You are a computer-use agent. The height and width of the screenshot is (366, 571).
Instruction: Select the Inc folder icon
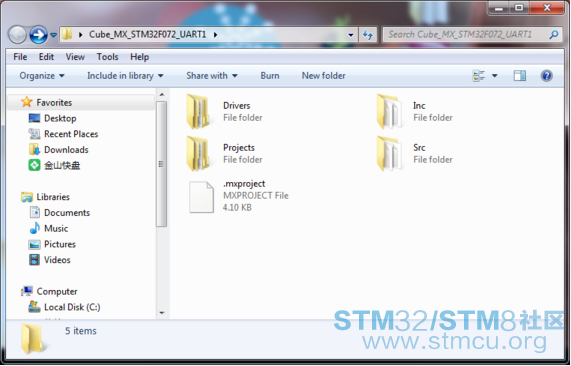coord(389,111)
